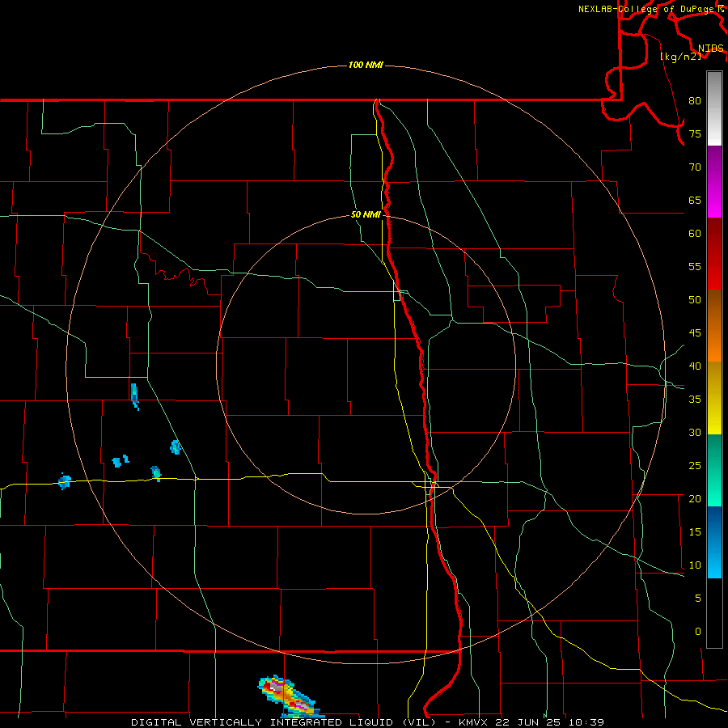Pick the magenta-purple segment of the color bar
Image resolution: width=728 pixels, height=728 pixels.
tap(714, 182)
